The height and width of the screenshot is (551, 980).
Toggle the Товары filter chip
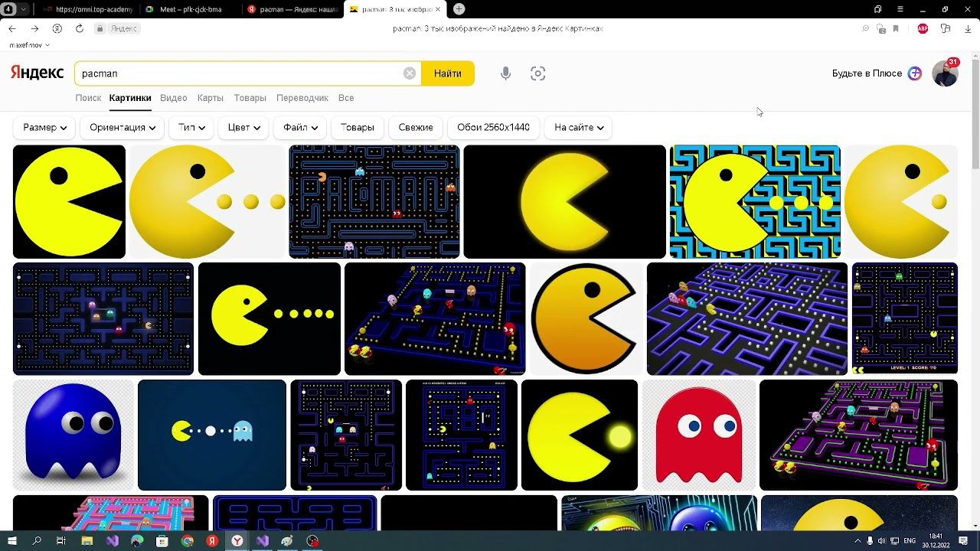pyautogui.click(x=357, y=128)
